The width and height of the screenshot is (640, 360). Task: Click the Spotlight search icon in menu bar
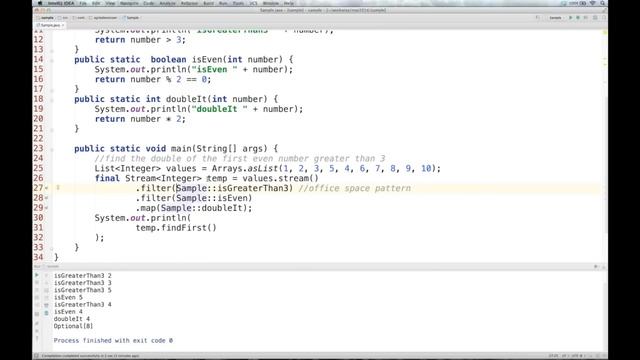[x=602, y=3]
